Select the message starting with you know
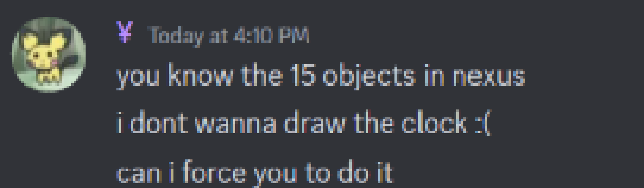Viewport: 644px width, 188px height. click(321, 76)
